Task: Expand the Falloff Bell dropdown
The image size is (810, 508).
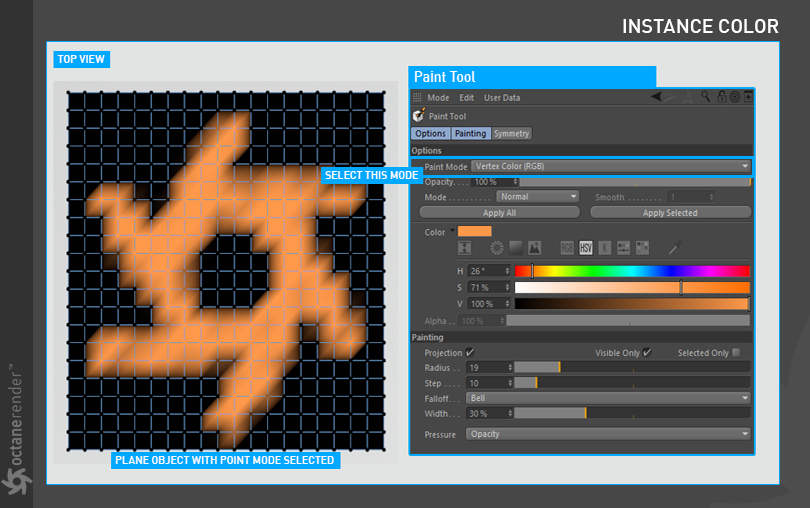Action: click(608, 398)
